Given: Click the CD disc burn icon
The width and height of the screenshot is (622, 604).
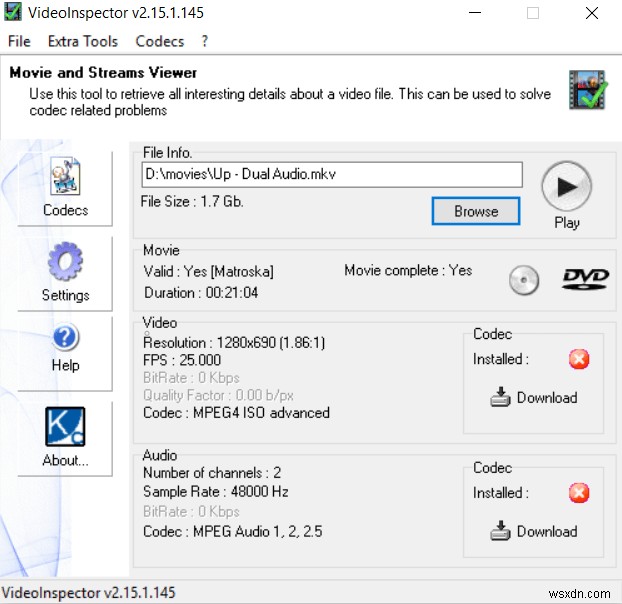Looking at the screenshot, I should [x=524, y=280].
